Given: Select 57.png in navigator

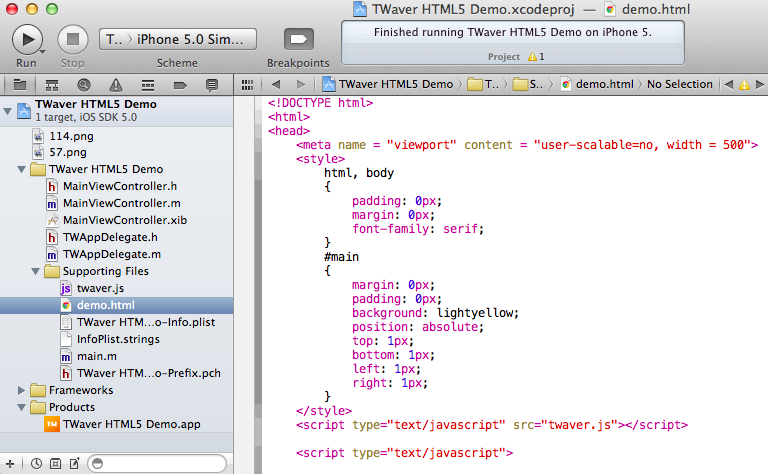Looking at the screenshot, I should [68, 152].
